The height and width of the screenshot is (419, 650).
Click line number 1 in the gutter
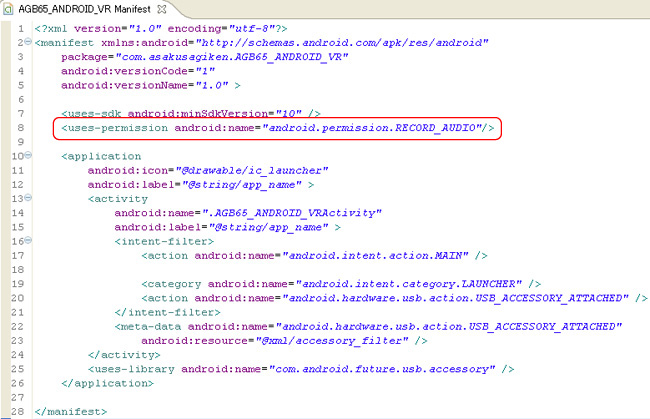(21, 29)
